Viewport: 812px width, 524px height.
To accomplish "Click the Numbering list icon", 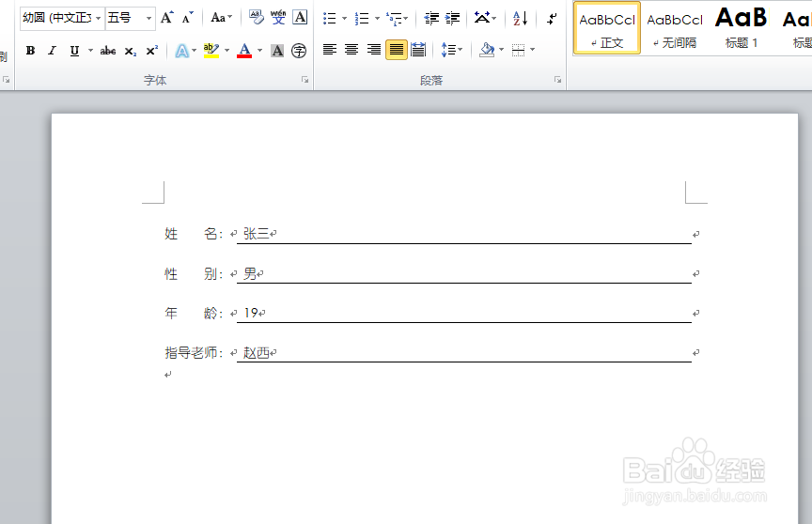I will coord(362,19).
